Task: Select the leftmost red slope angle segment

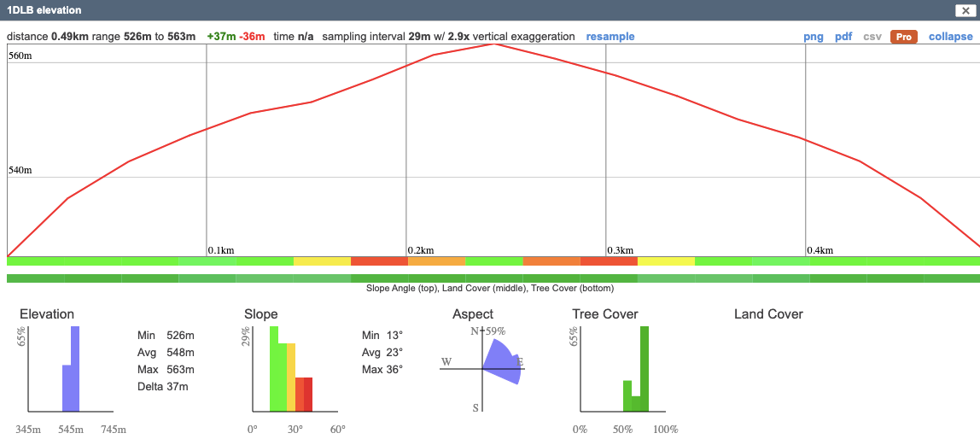Action: point(379,260)
